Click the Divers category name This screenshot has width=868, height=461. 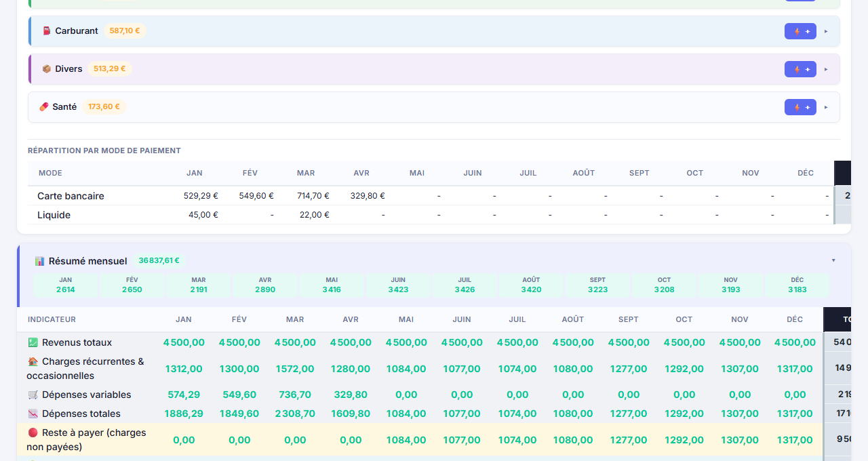coord(68,69)
